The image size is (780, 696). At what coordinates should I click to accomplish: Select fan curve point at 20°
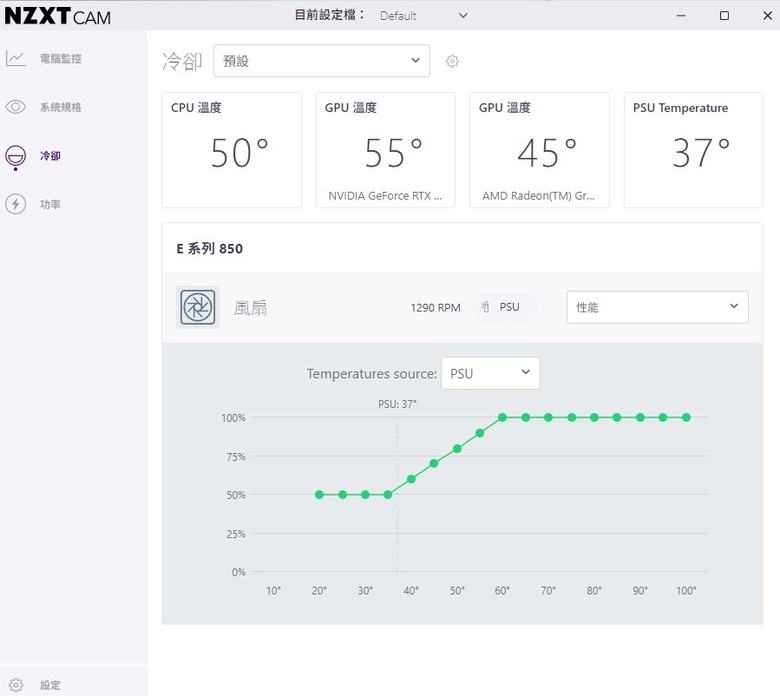point(319,495)
